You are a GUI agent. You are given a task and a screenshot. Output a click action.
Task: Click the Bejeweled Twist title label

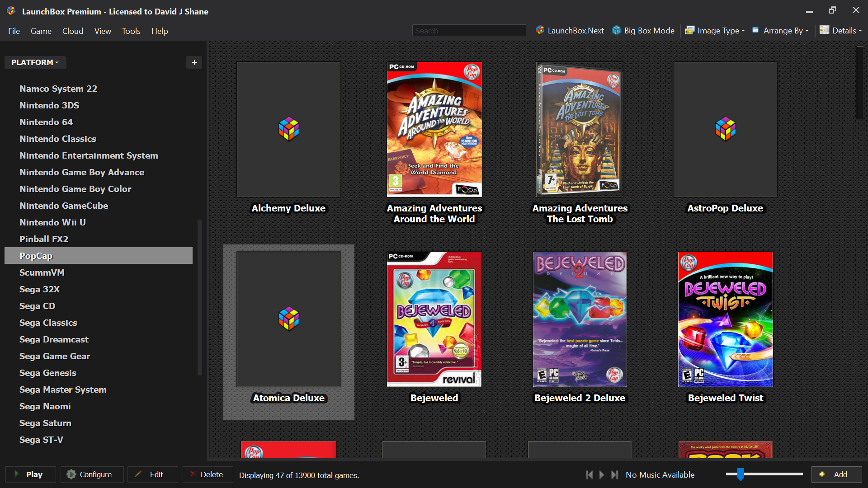tap(726, 398)
